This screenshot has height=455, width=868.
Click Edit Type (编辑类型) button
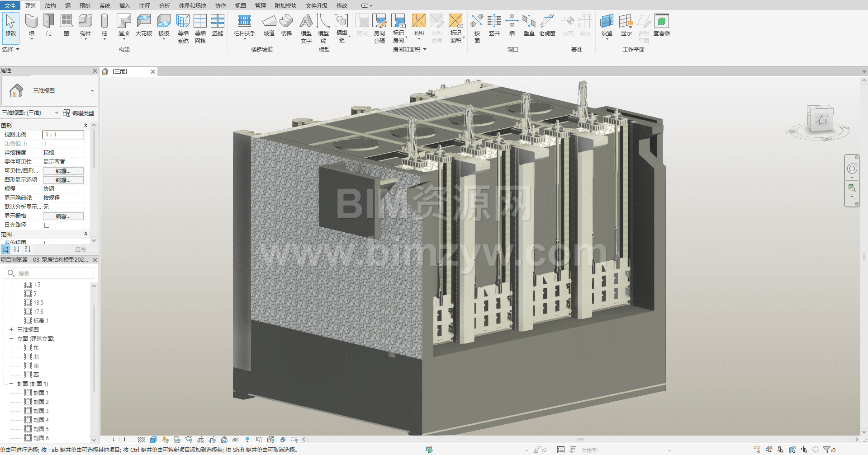point(79,113)
